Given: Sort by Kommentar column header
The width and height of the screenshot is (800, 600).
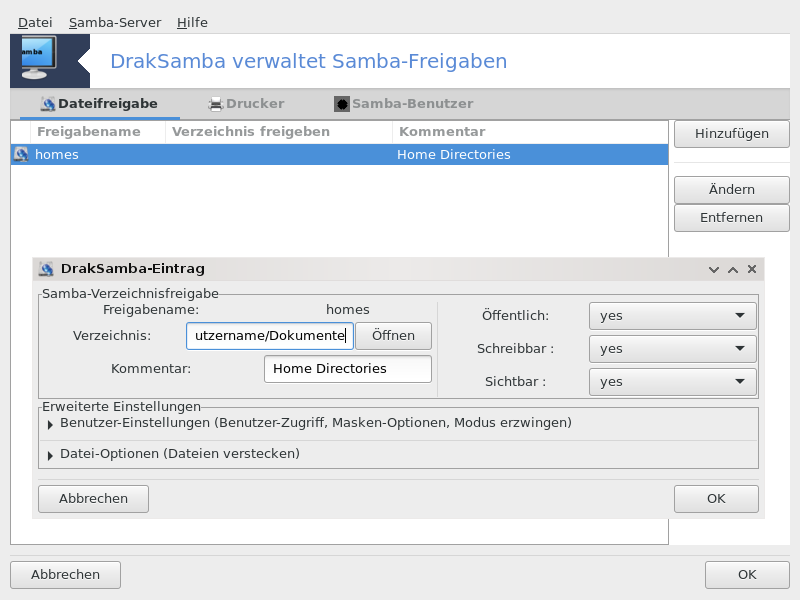Looking at the screenshot, I should pos(531,132).
